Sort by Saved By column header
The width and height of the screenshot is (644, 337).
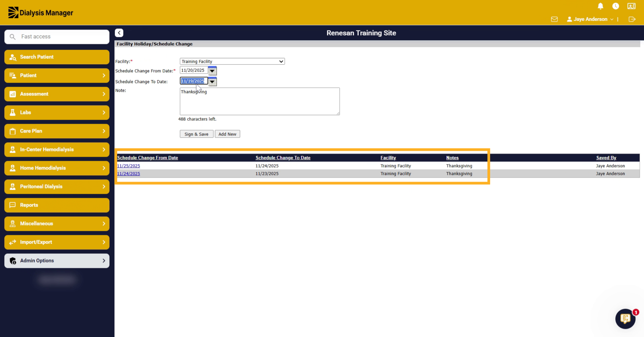point(606,158)
